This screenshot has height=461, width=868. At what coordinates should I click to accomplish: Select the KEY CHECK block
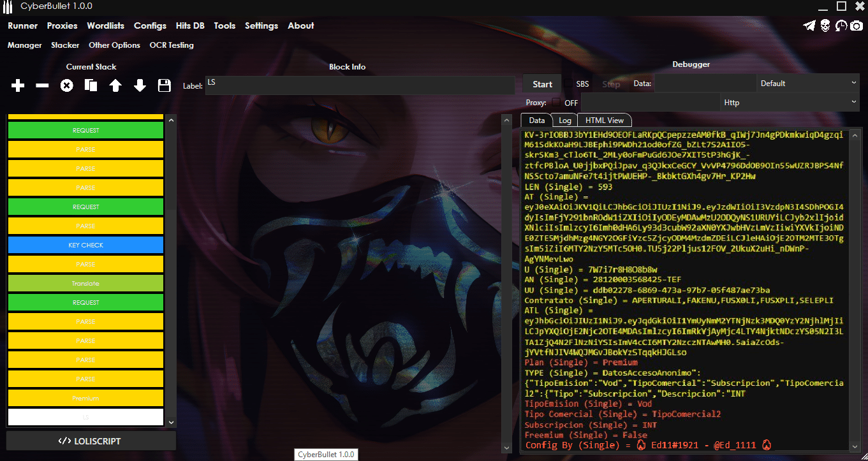[x=86, y=245]
